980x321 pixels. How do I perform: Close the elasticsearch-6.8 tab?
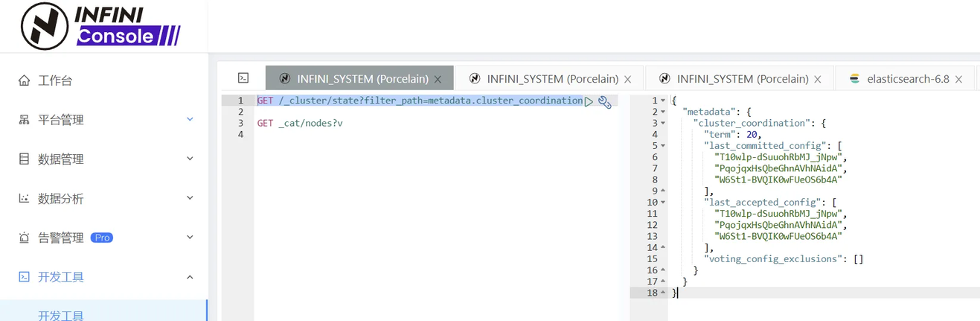(x=958, y=79)
